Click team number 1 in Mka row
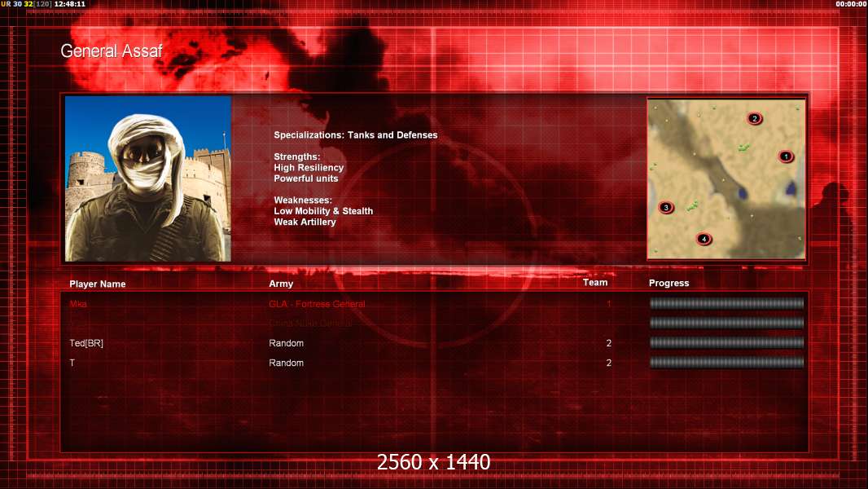 click(x=608, y=304)
